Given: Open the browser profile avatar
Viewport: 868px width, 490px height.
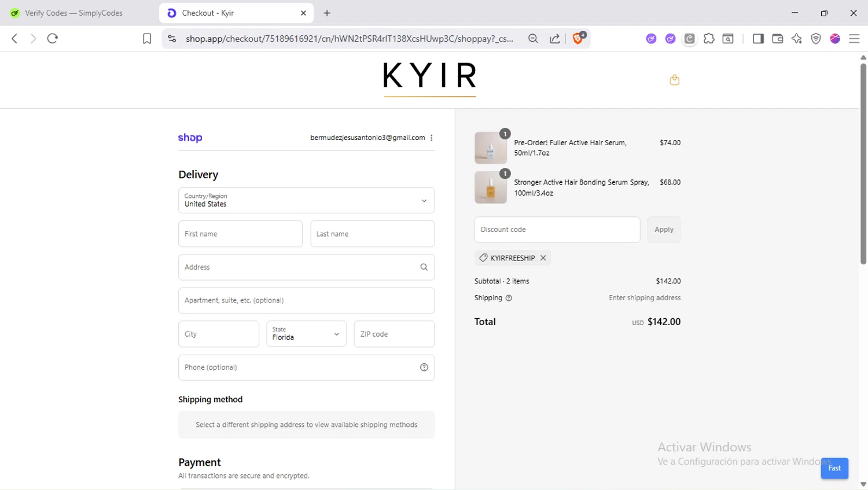Looking at the screenshot, I should 835,39.
